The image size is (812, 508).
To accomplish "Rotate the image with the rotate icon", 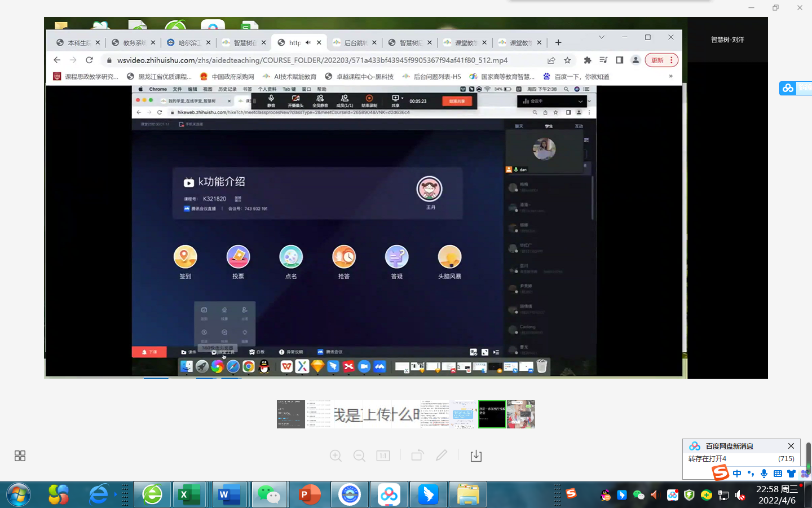I will [417, 456].
